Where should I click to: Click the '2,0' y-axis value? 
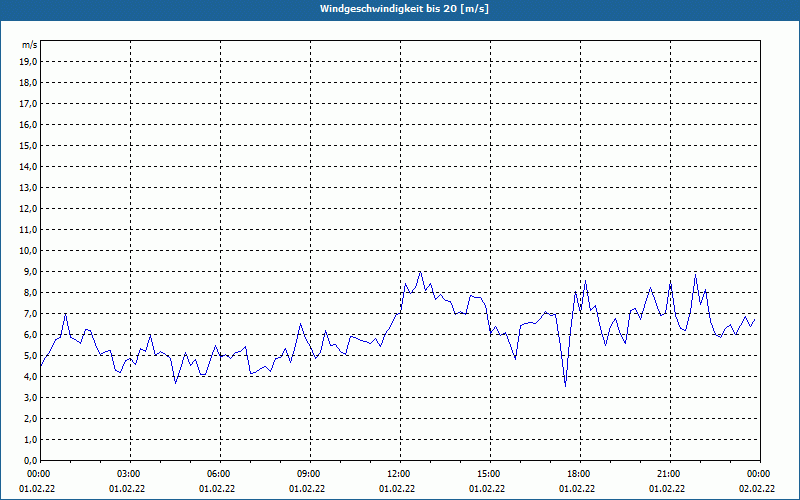click(31, 418)
